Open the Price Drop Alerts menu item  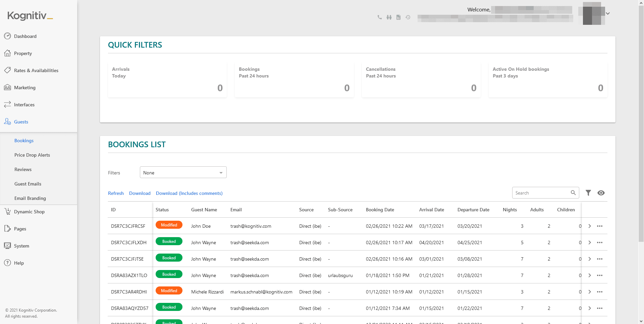[32, 155]
